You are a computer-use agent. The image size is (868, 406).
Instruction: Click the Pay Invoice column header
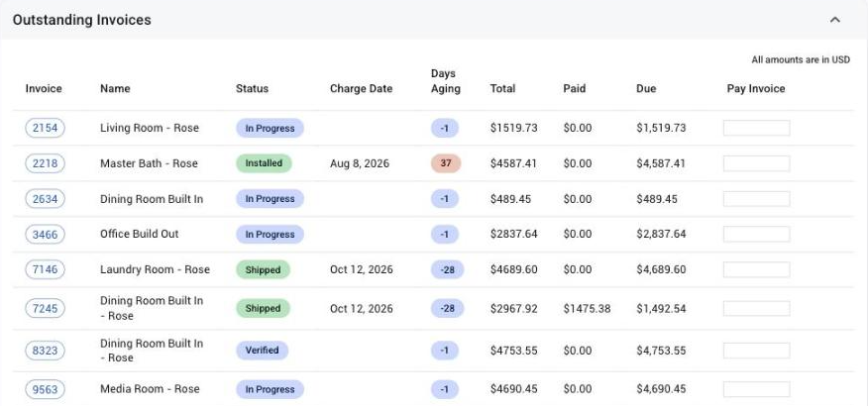point(756,88)
